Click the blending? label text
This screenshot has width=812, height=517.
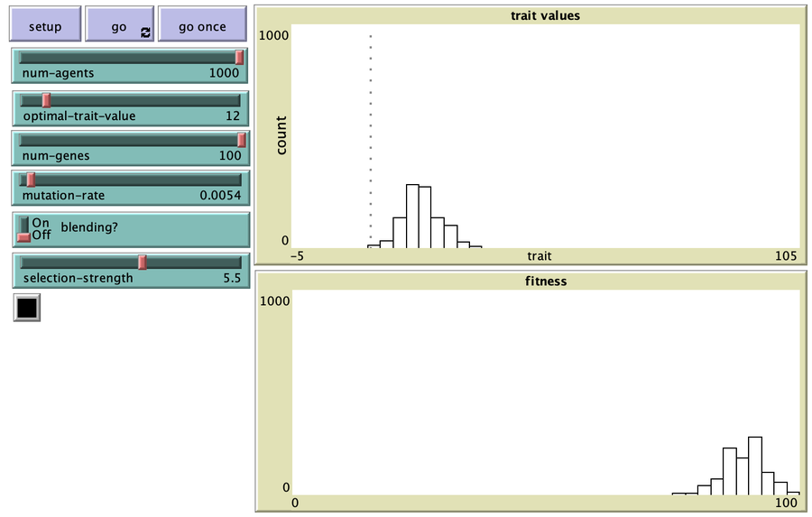(x=89, y=227)
